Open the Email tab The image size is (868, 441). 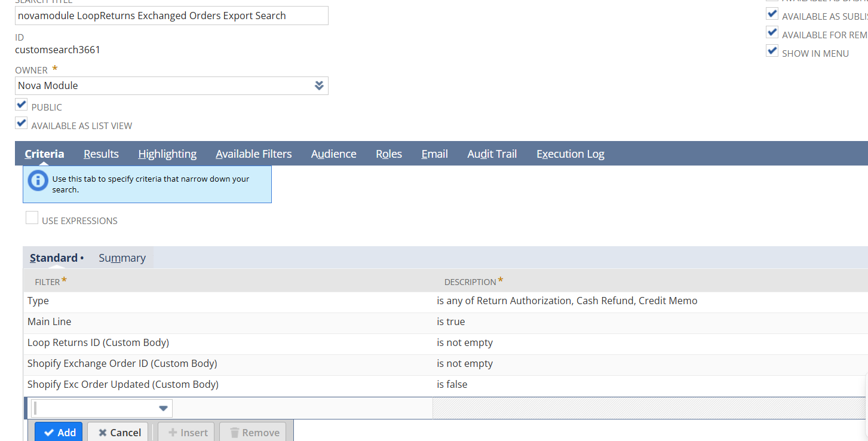pos(434,154)
